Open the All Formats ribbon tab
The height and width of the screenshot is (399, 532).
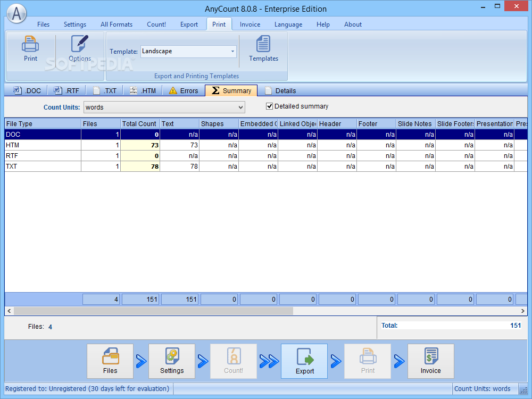coord(117,24)
